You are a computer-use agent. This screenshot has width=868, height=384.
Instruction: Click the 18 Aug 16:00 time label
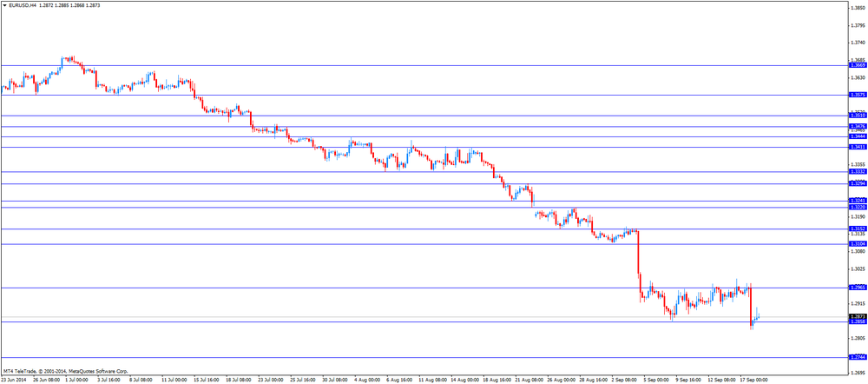[x=497, y=381]
